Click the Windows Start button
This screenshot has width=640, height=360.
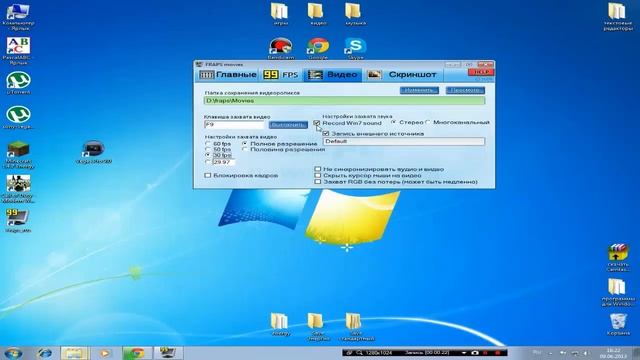[x=13, y=353]
